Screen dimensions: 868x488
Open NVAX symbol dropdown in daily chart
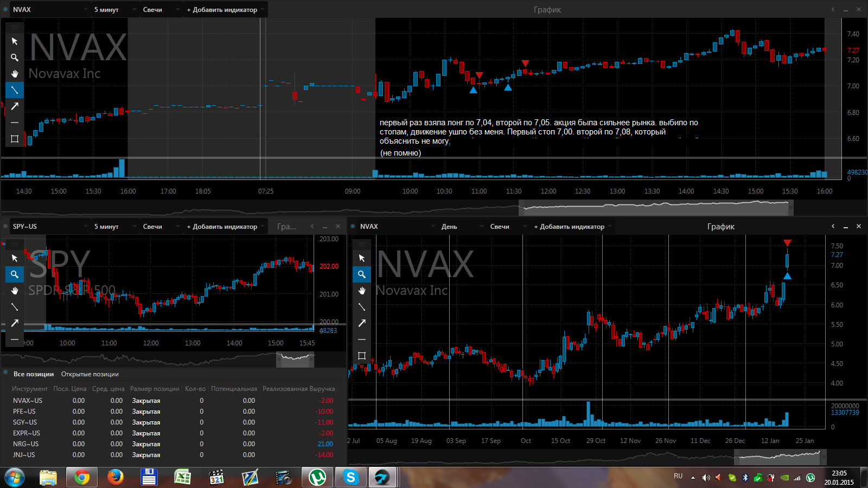pyautogui.click(x=397, y=226)
